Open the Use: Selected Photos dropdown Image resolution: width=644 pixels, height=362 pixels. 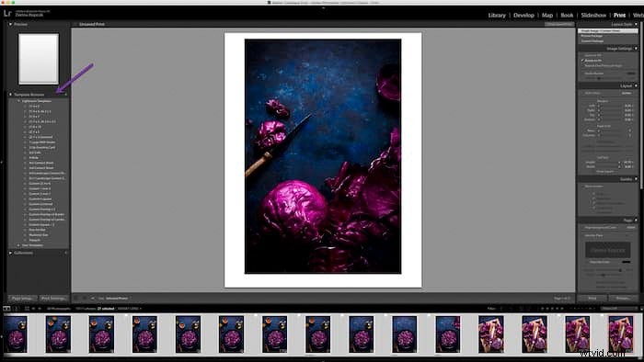click(118, 298)
